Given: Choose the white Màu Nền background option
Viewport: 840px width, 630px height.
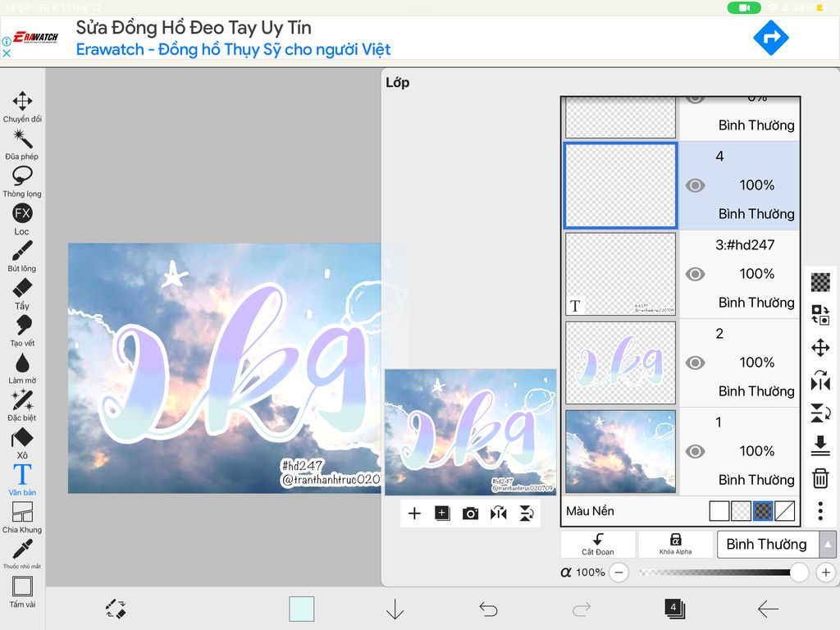Looking at the screenshot, I should [x=719, y=511].
